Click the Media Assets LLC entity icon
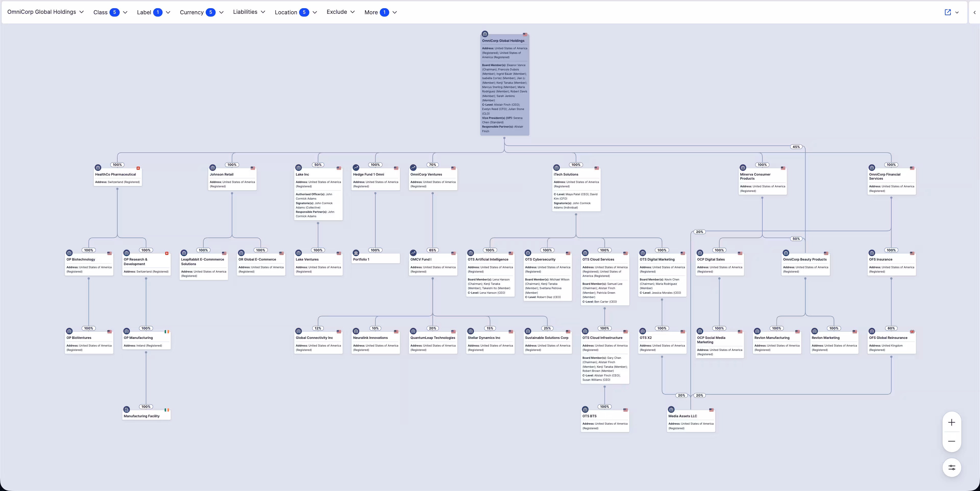Image resolution: width=980 pixels, height=491 pixels. 671,410
